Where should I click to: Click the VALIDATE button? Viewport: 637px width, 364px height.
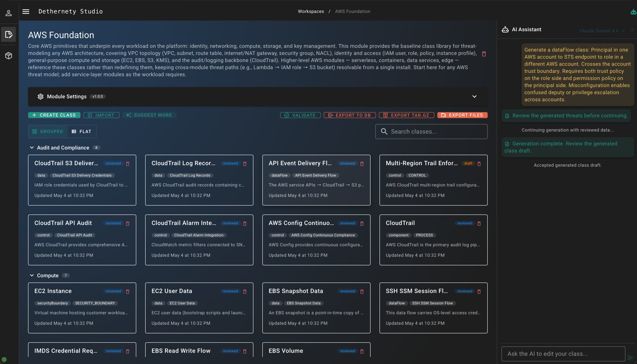[x=300, y=115]
